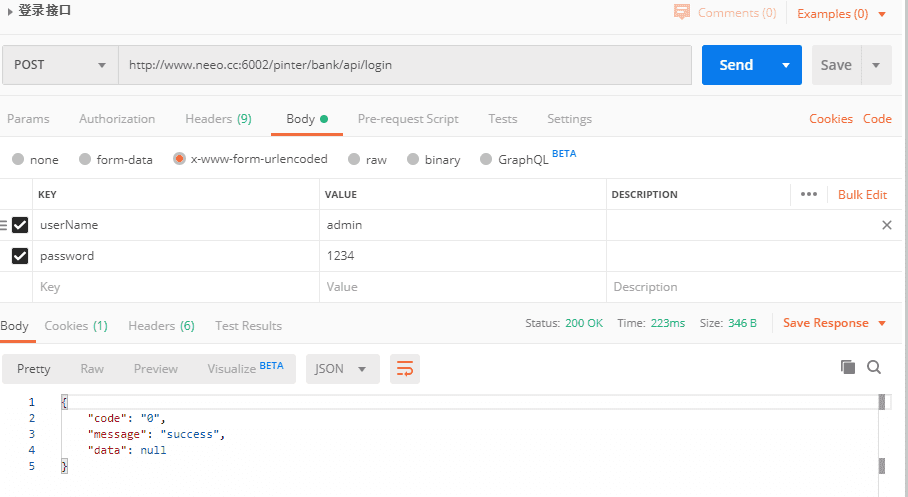Open the Send button arrow dropdown
The width and height of the screenshot is (908, 497).
tap(786, 65)
